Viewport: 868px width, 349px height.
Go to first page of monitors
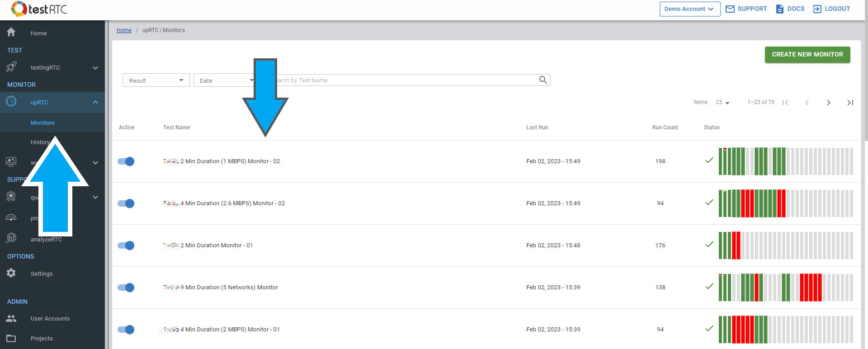(786, 103)
